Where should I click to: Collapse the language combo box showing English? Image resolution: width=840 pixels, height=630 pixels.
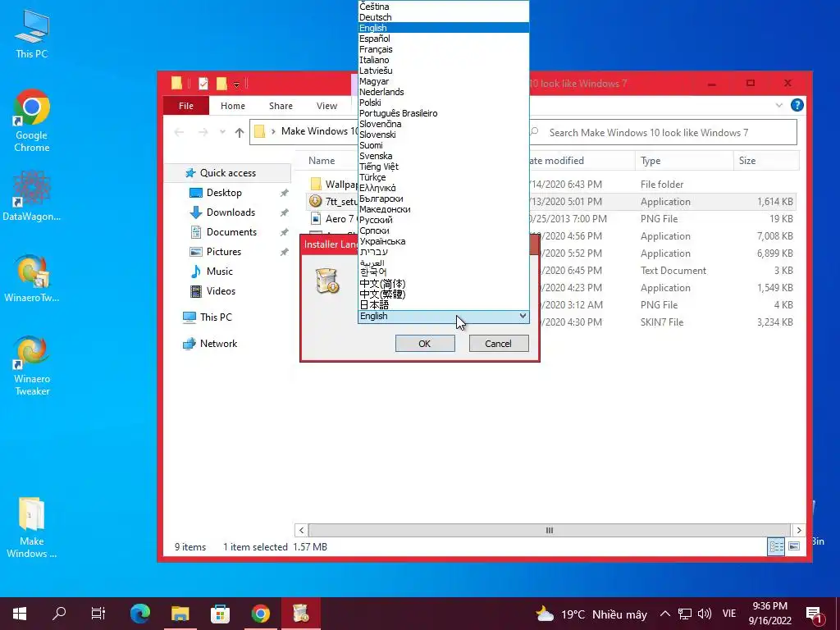(443, 316)
